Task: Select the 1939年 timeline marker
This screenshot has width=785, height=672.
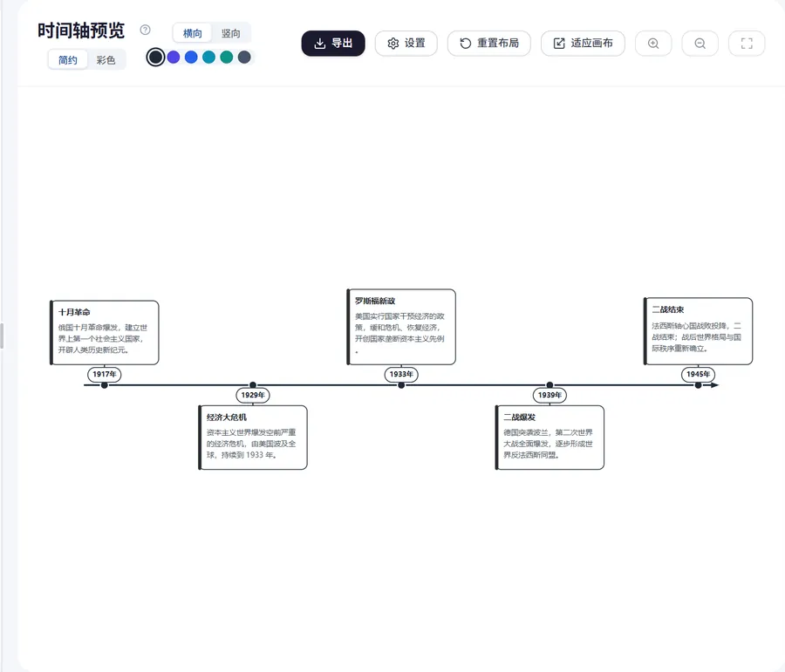Action: 549,396
